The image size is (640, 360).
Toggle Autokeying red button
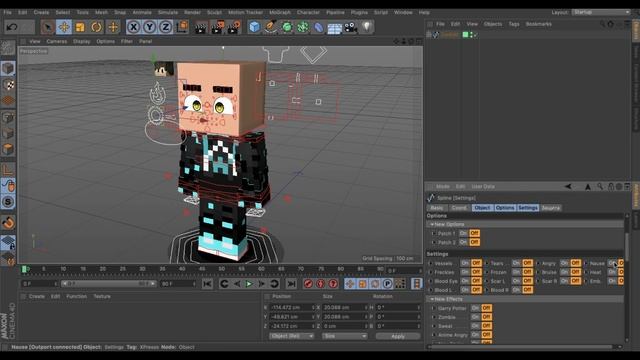(321, 284)
